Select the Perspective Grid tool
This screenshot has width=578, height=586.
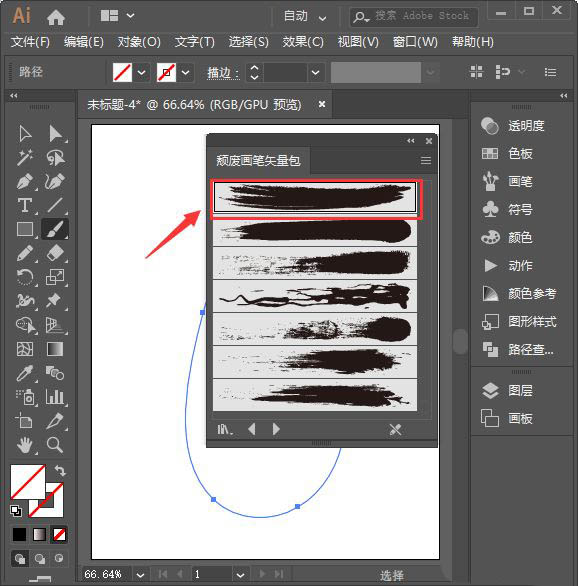55,325
